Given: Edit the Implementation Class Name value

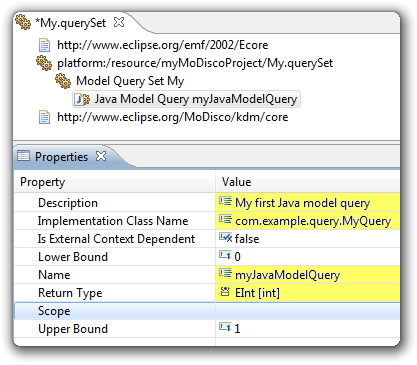Looking at the screenshot, I should click(308, 221).
